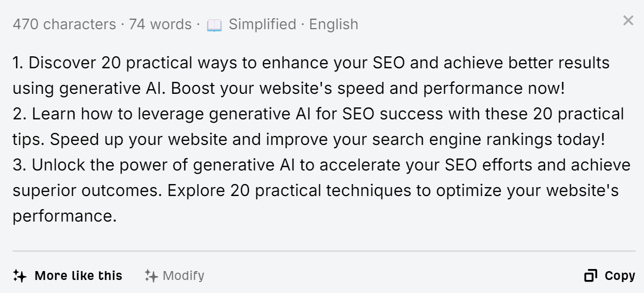Generate more results with More like this
This screenshot has height=293, width=644.
pos(78,276)
